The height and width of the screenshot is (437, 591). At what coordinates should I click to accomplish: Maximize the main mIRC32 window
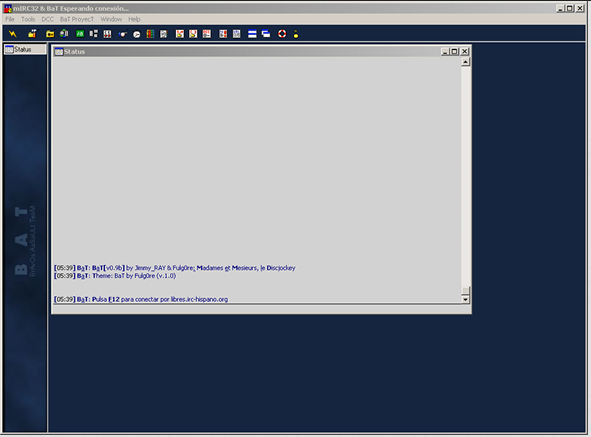570,8
